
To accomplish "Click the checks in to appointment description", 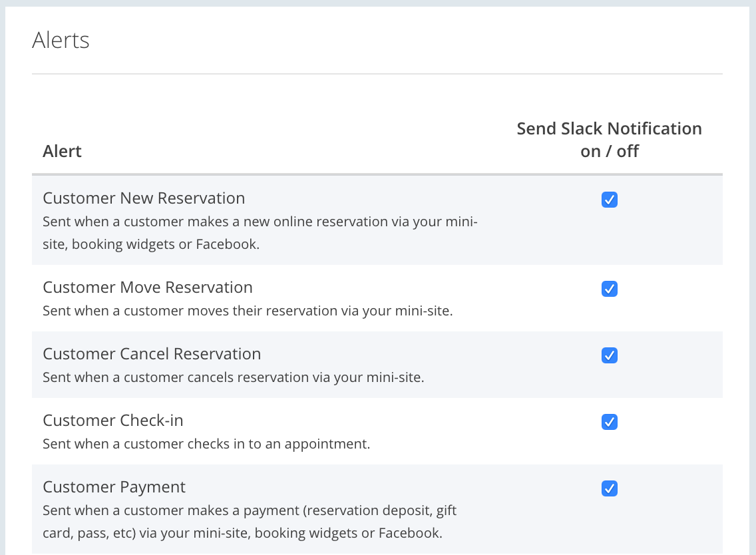I will pos(206,444).
